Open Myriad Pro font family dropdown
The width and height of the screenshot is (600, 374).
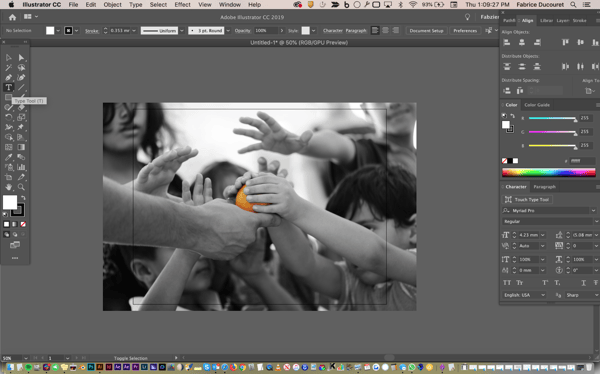coord(593,211)
